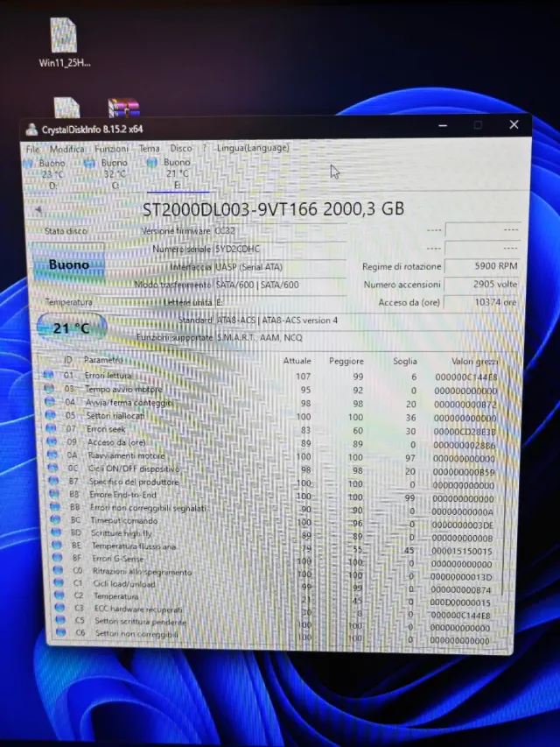Select disk D: tab at 23 °C
This screenshot has height=747, width=560.
point(45,174)
